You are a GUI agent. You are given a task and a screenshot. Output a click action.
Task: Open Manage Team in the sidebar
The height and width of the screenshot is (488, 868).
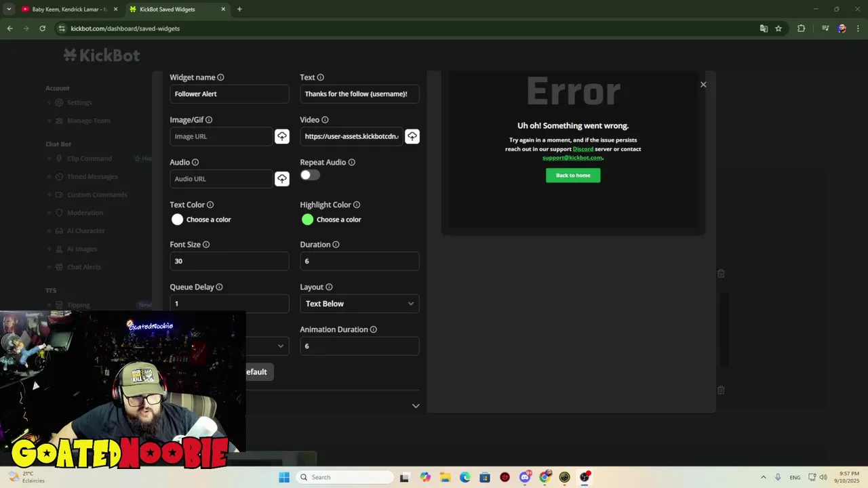pyautogui.click(x=88, y=121)
